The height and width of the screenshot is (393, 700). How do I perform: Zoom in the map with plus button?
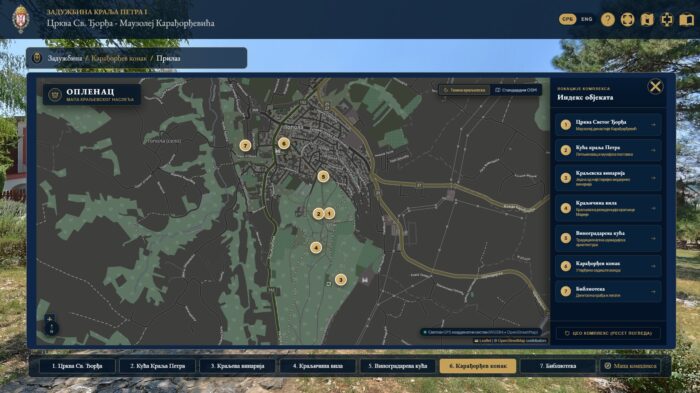(50, 319)
